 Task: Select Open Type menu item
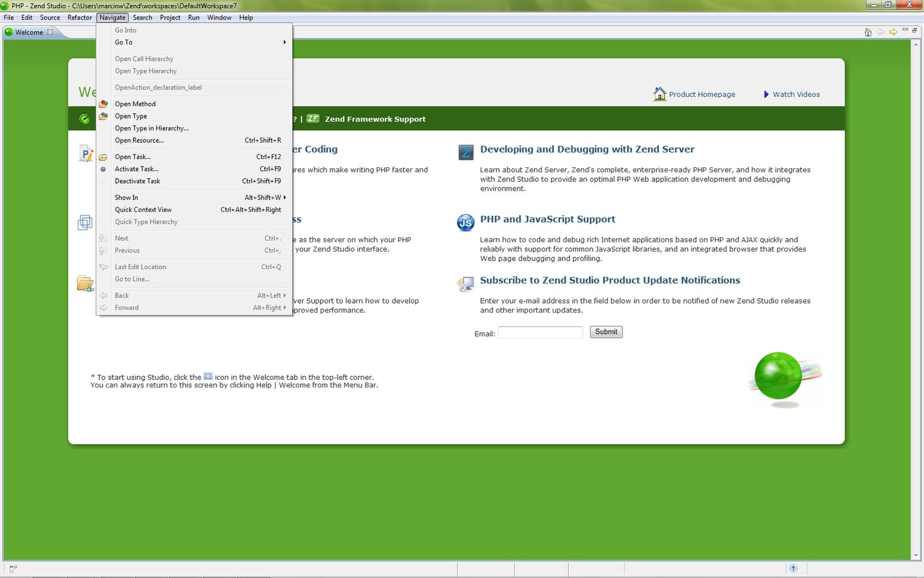[194, 116]
